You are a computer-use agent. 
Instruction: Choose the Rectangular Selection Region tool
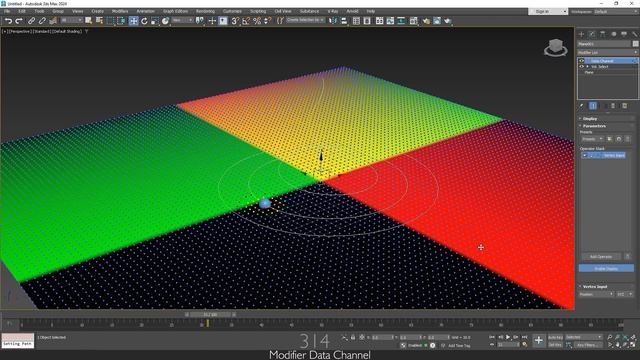coord(110,21)
